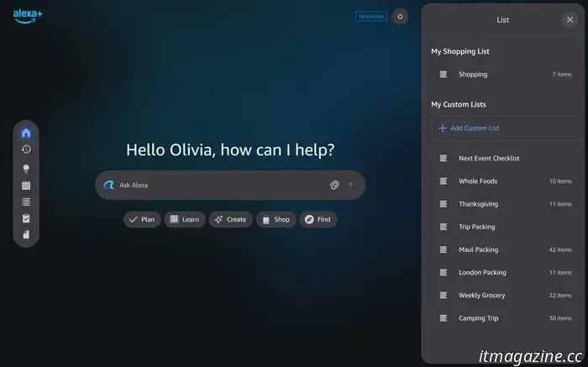Open the Weekly Grocery list
This screenshot has height=367, width=588.
506,296
